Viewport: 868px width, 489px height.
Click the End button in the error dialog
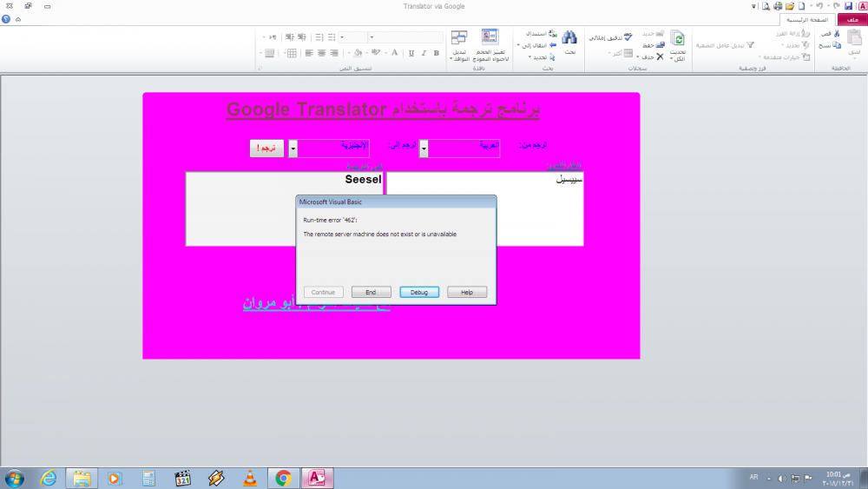point(371,292)
